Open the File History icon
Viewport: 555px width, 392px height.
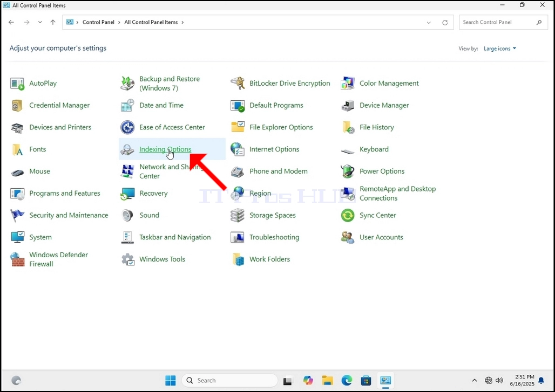click(348, 127)
